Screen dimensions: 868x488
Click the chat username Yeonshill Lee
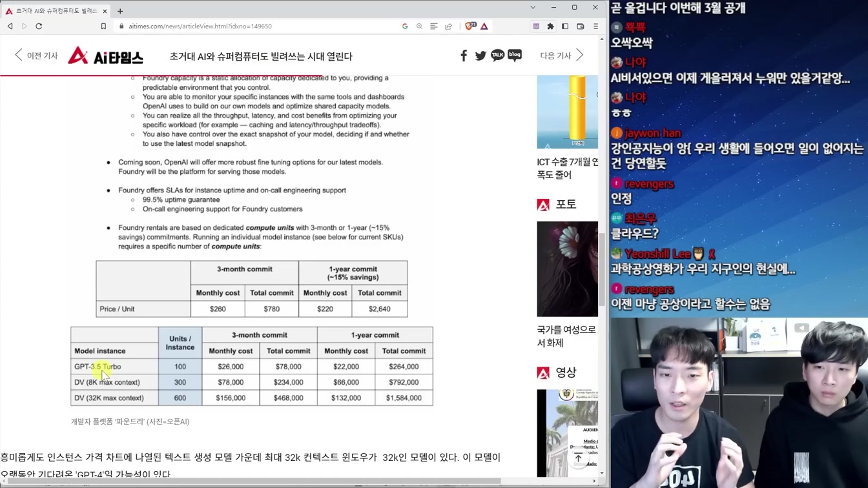[657, 254]
